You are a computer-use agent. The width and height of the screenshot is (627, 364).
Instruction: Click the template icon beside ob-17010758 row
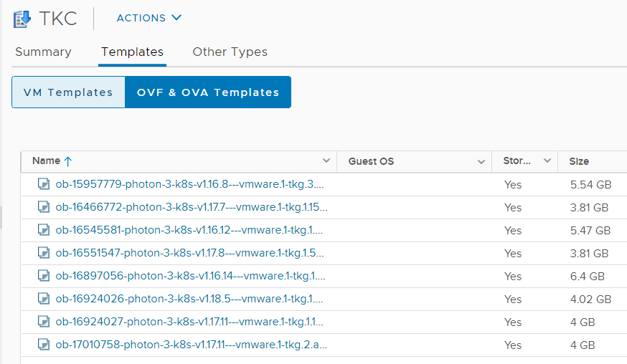[x=44, y=345]
